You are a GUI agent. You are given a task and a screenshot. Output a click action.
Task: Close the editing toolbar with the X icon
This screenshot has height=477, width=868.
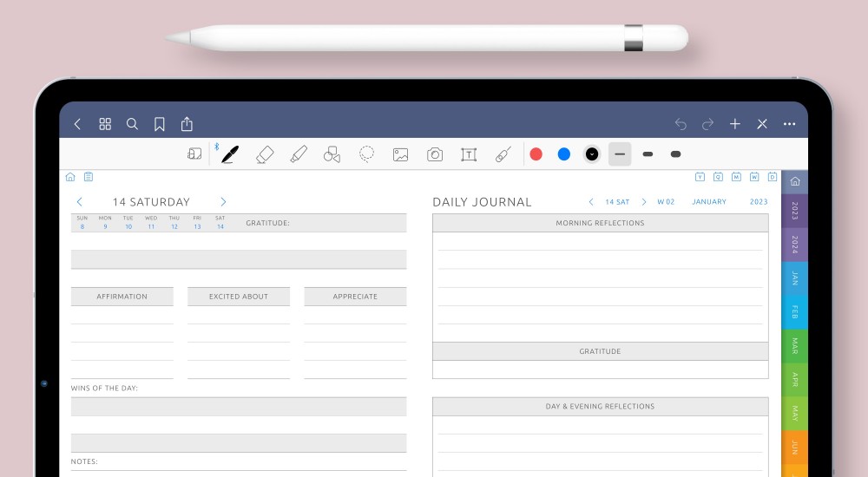[762, 124]
